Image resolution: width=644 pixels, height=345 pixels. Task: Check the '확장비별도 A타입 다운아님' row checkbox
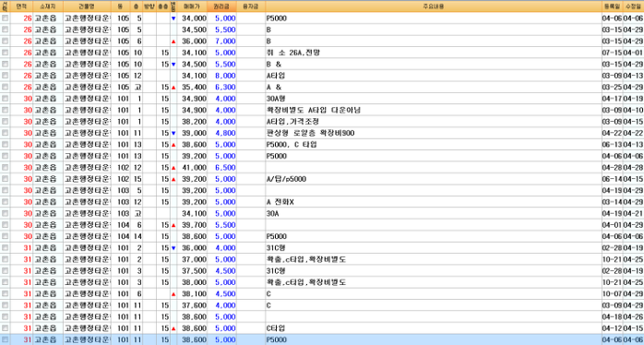tap(5, 110)
